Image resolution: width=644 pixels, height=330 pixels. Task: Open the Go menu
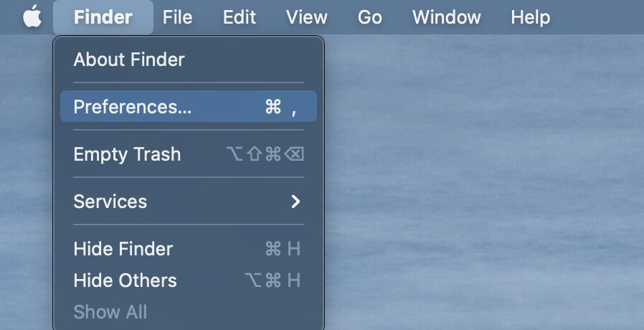[x=369, y=16]
